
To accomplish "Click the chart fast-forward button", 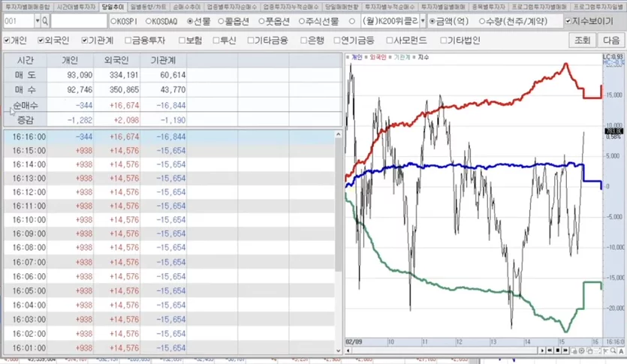I will click(x=565, y=350).
